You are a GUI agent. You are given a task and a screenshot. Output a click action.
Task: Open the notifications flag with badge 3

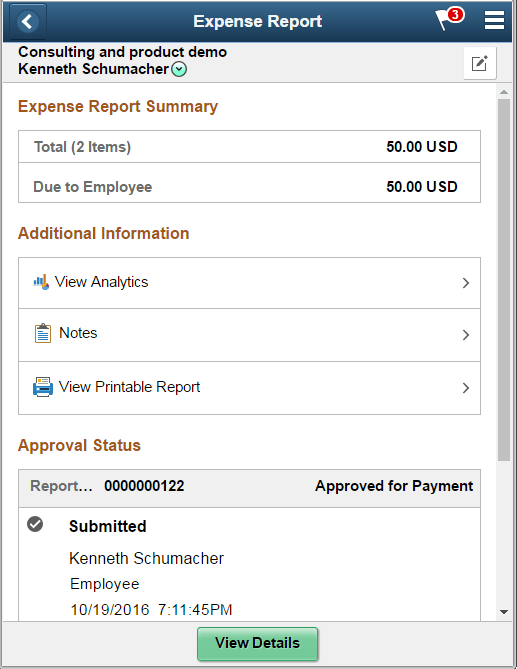coord(449,19)
